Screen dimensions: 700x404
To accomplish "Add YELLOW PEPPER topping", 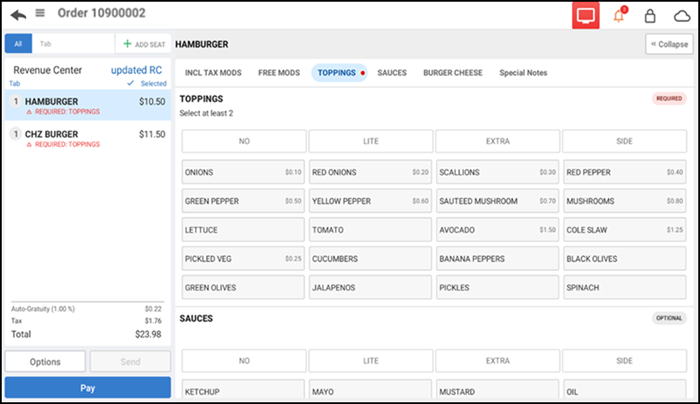I will tap(370, 201).
